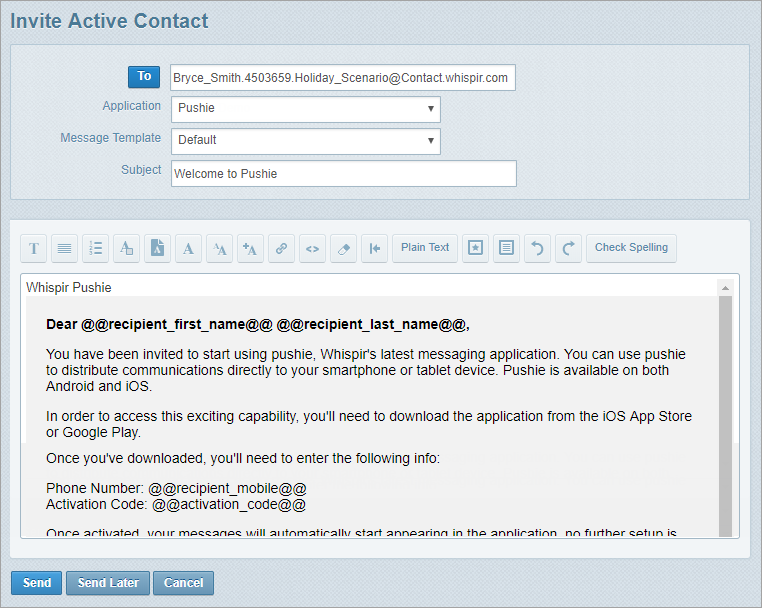Choose Send Later option
This screenshot has height=608, width=762.
[x=108, y=583]
